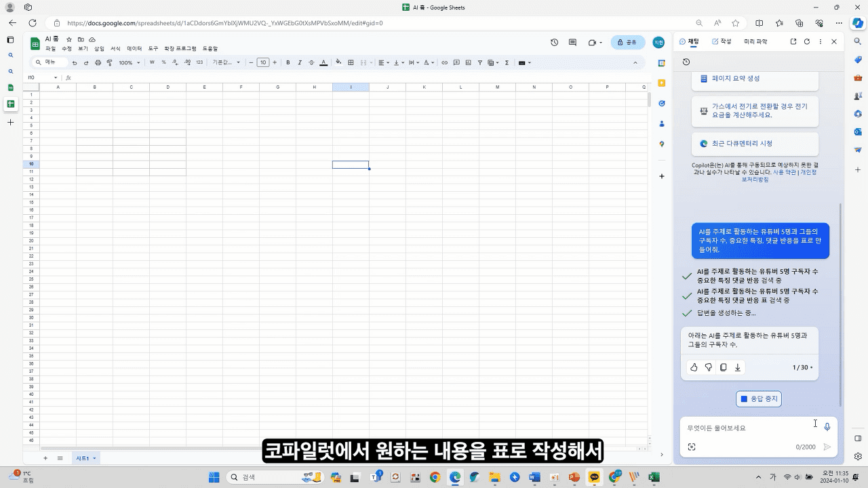Click the create filter toolbar icon
Viewport: 868px width, 488px height.
[480, 62]
